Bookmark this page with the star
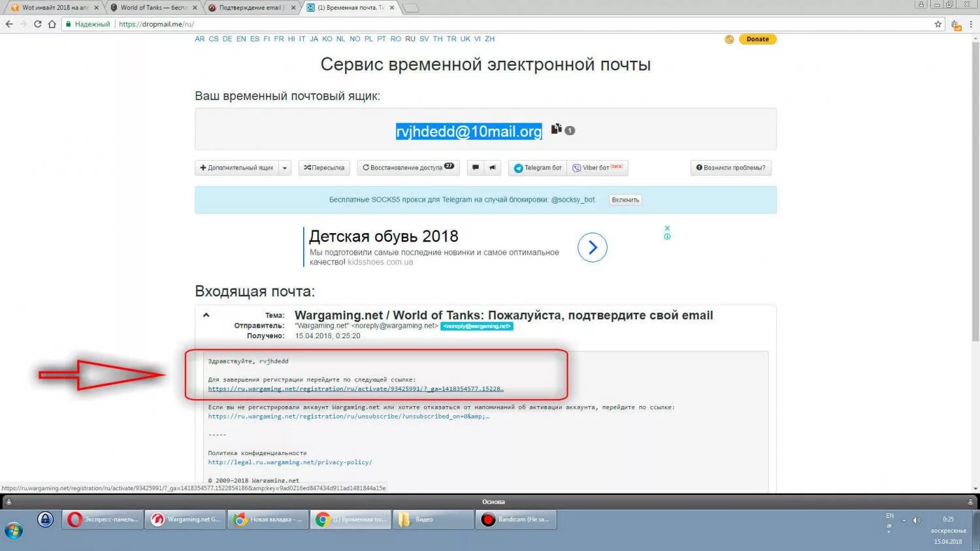This screenshot has height=551, width=980. pos(938,24)
